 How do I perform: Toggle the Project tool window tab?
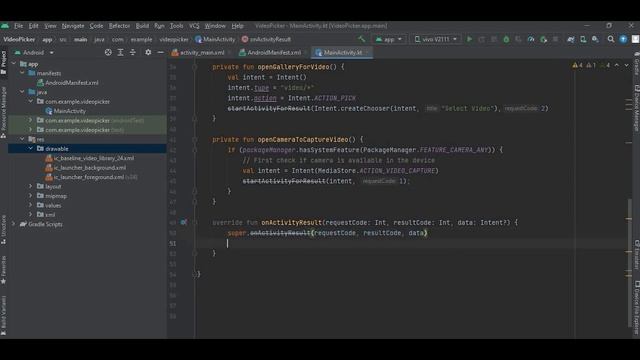(x=4, y=62)
